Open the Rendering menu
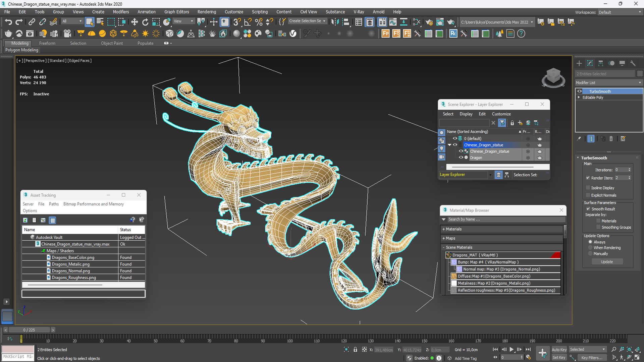The height and width of the screenshot is (362, 644). coord(207,12)
